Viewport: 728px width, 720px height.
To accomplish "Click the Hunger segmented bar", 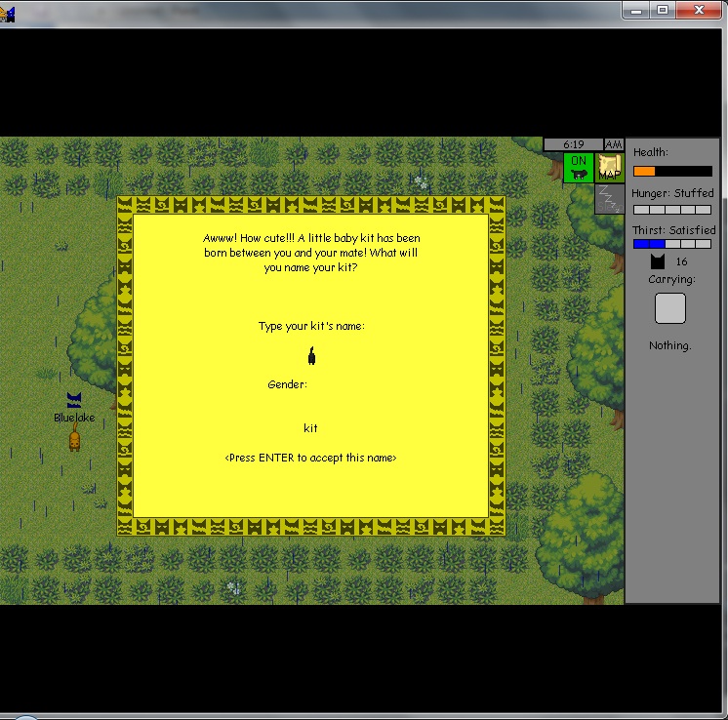I will (672, 210).
